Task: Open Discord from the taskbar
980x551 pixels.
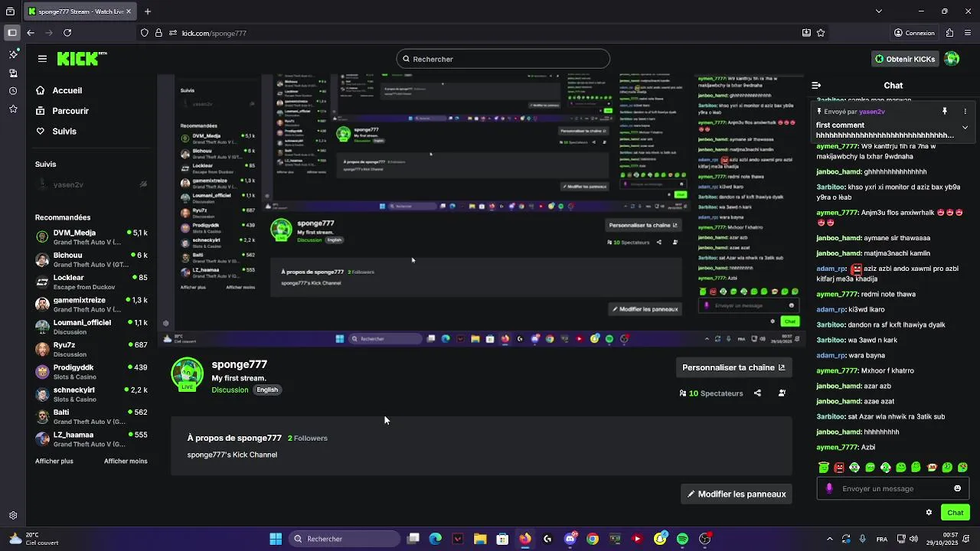Action: [570, 539]
